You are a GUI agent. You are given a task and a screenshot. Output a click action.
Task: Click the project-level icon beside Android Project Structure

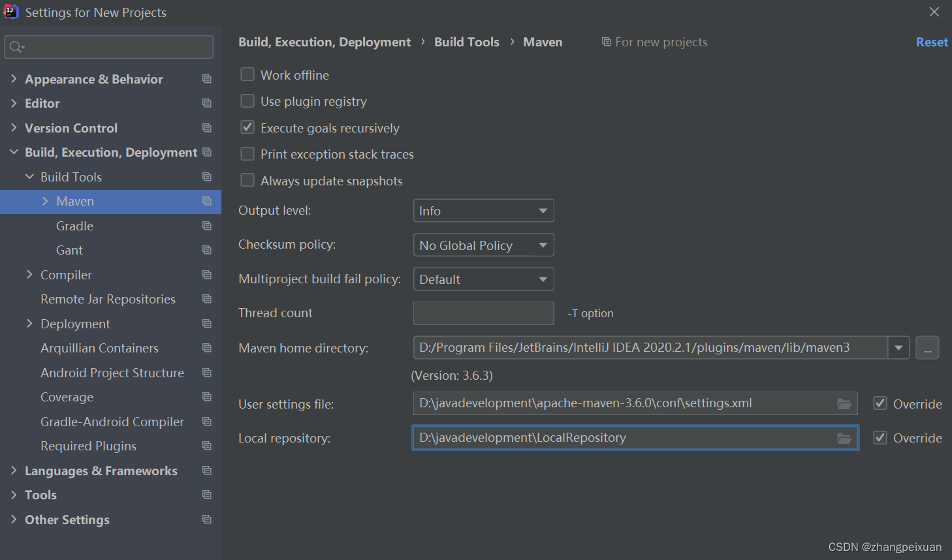(207, 373)
